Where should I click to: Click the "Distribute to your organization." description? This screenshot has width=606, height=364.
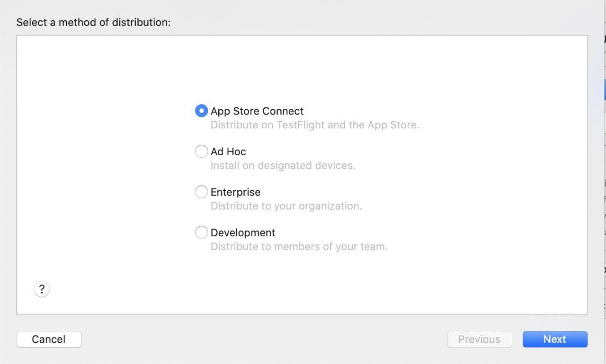[x=286, y=206]
